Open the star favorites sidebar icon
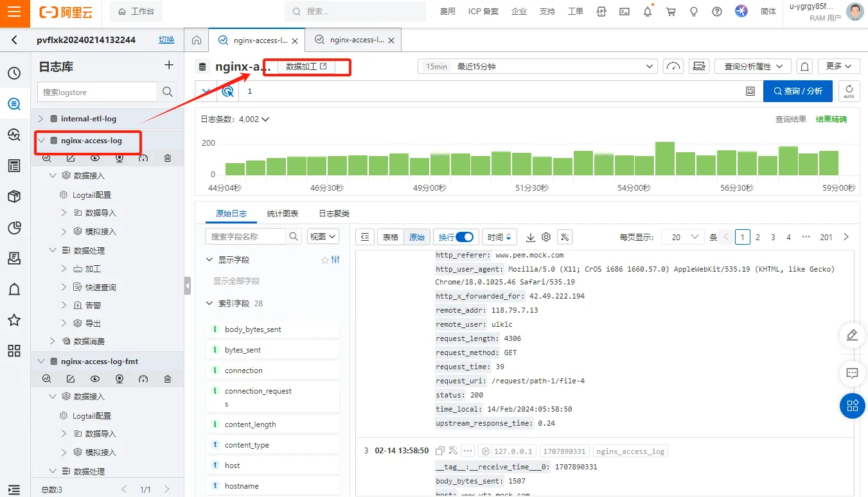 (14, 320)
